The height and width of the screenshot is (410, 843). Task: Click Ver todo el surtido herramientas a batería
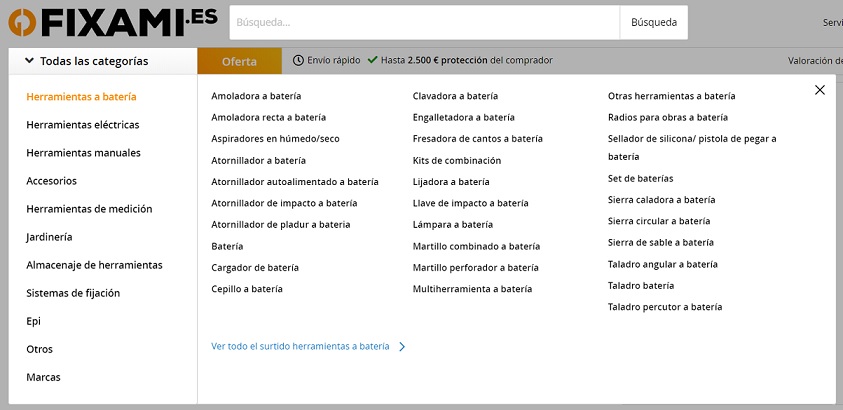point(300,347)
